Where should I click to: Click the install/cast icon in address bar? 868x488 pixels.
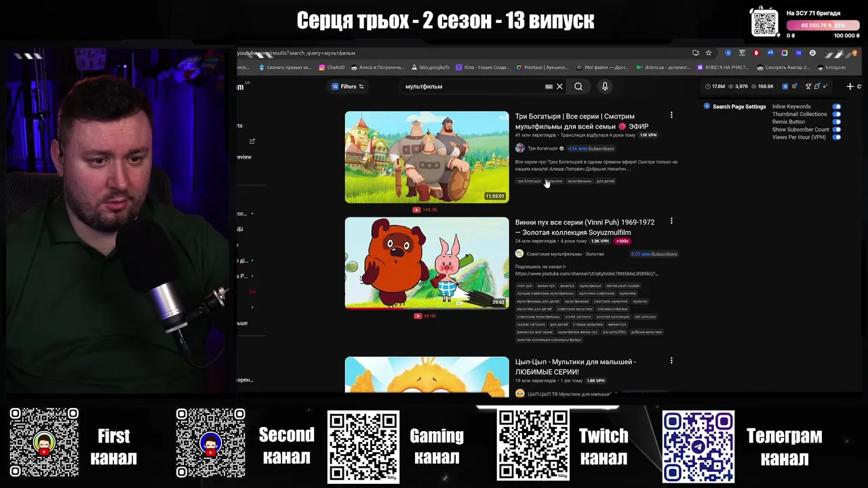click(x=696, y=53)
